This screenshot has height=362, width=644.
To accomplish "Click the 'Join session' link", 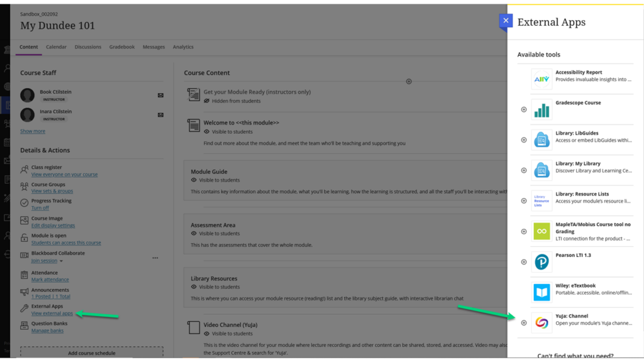I will (45, 261).
